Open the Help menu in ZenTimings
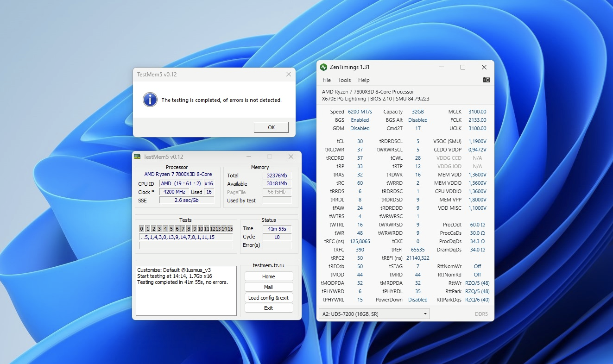 pyautogui.click(x=364, y=80)
